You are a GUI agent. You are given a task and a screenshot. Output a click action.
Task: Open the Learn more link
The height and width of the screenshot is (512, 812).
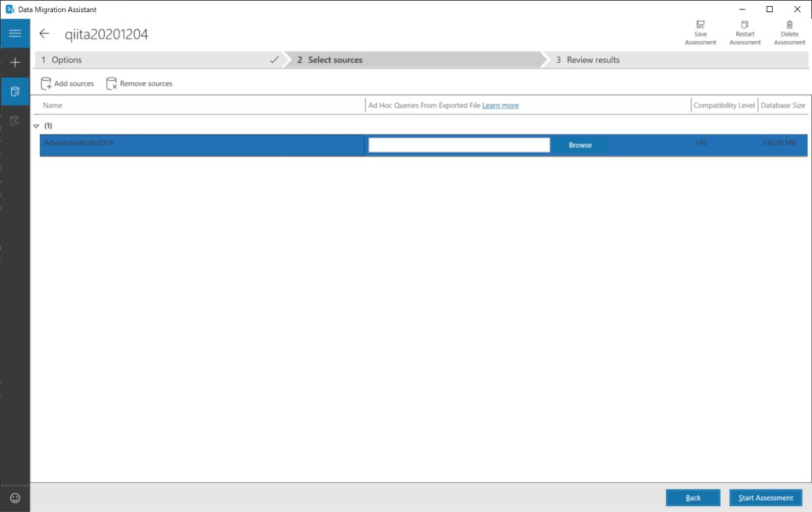pos(501,106)
